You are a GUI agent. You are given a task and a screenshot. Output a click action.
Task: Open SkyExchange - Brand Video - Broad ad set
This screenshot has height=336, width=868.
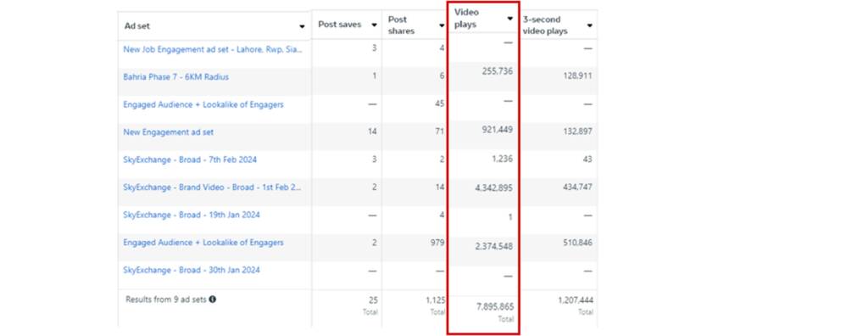[213, 188]
